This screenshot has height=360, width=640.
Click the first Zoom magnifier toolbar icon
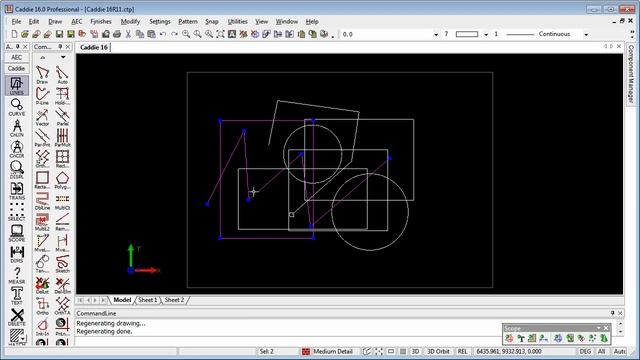(186, 34)
